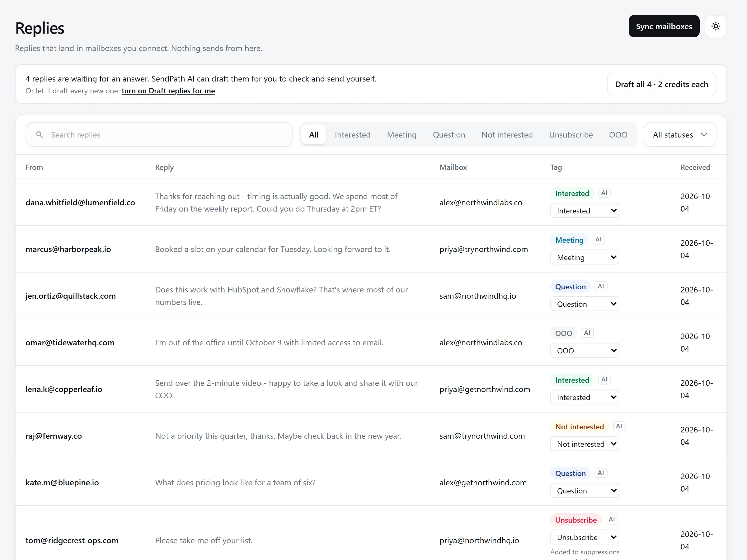Click Interested tag pill for dana.whitfield
This screenshot has width=747, height=560.
tap(572, 194)
